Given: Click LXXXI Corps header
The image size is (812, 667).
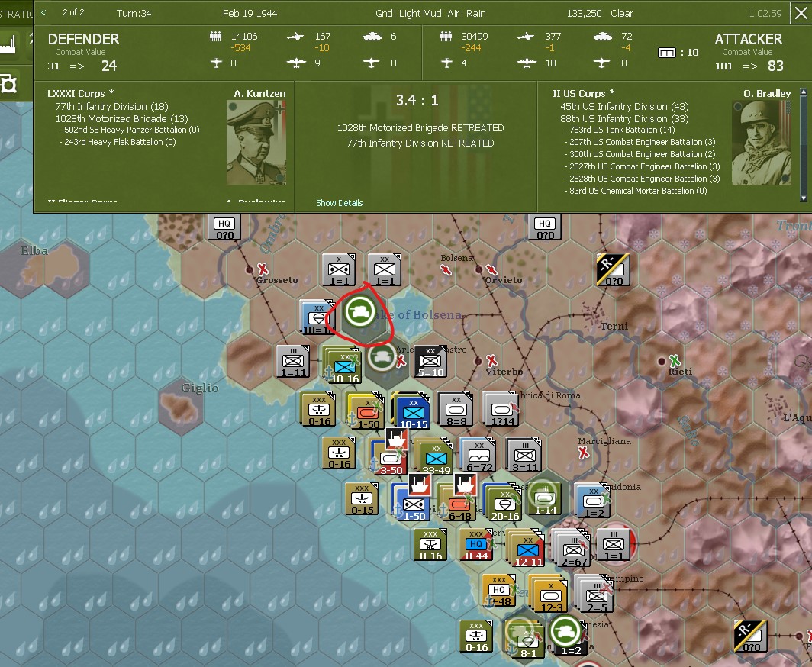Looking at the screenshot, I should coord(80,94).
